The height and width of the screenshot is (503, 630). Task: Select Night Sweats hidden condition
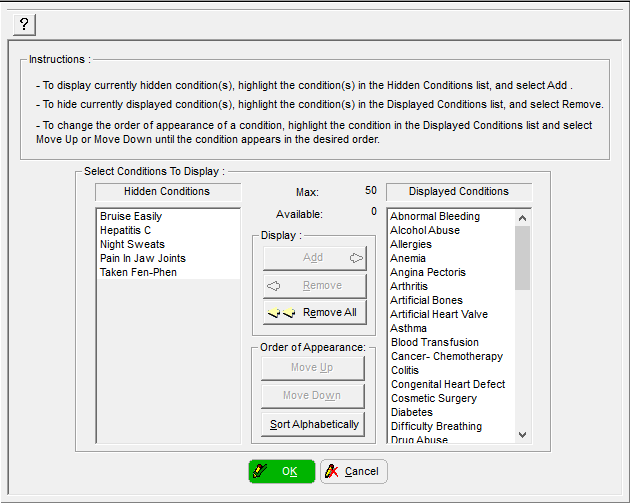point(168,244)
